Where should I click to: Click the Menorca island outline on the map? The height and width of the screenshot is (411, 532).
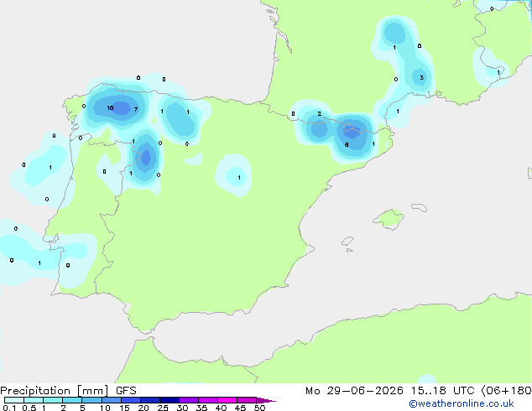pos(419,207)
